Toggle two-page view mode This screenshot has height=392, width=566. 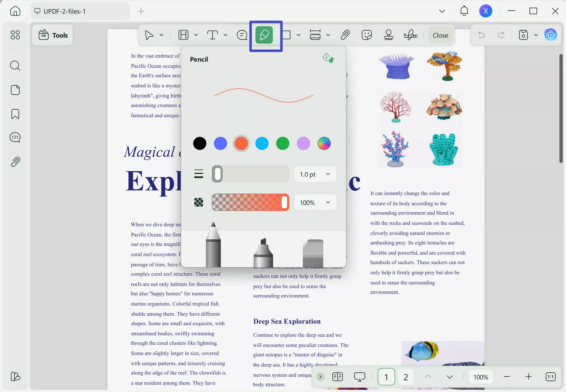(x=337, y=377)
